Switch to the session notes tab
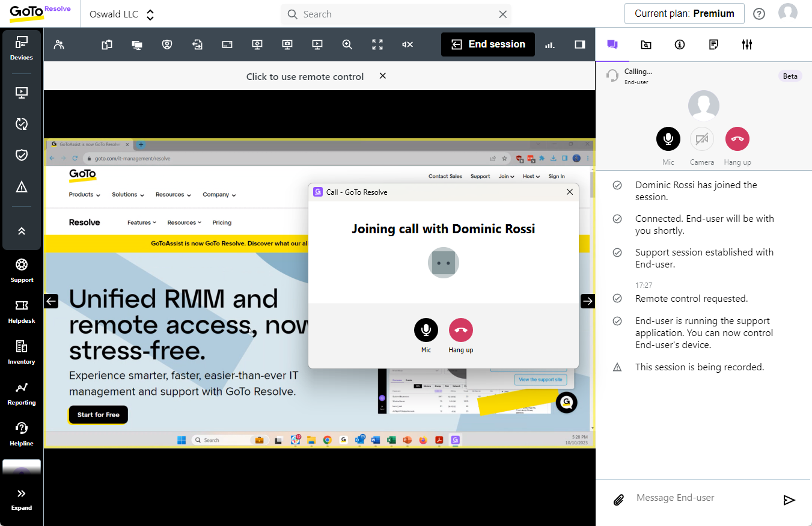 pyautogui.click(x=713, y=44)
